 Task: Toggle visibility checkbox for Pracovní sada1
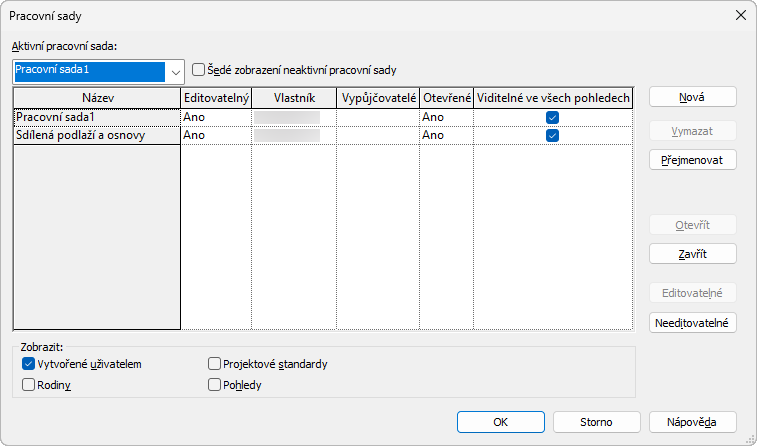[552, 117]
